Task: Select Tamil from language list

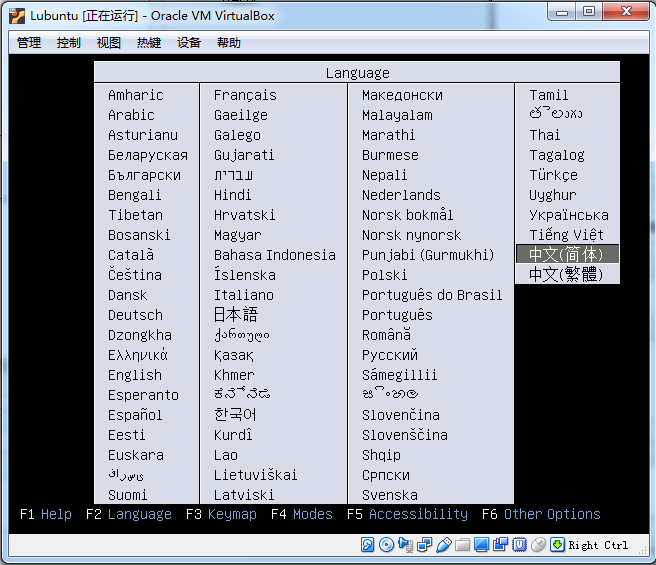Action: (x=548, y=95)
